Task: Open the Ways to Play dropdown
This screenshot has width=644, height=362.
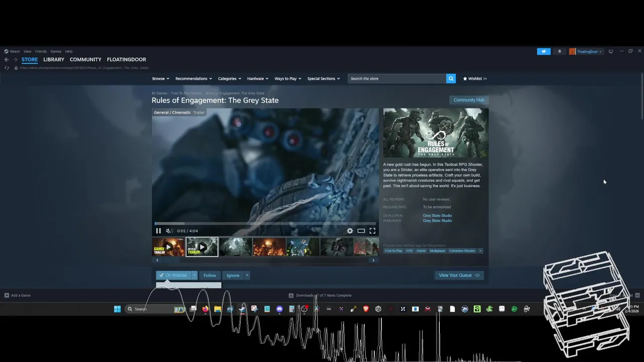Action: pyautogui.click(x=288, y=78)
